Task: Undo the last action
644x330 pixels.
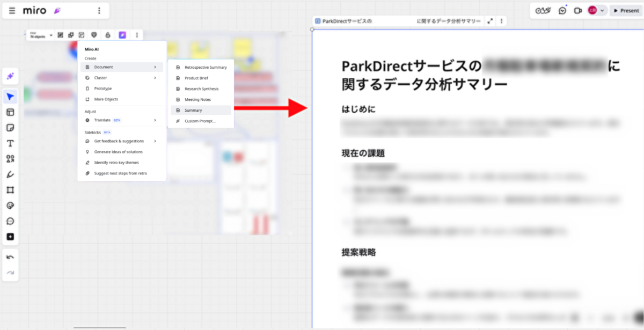Action: (x=10, y=258)
